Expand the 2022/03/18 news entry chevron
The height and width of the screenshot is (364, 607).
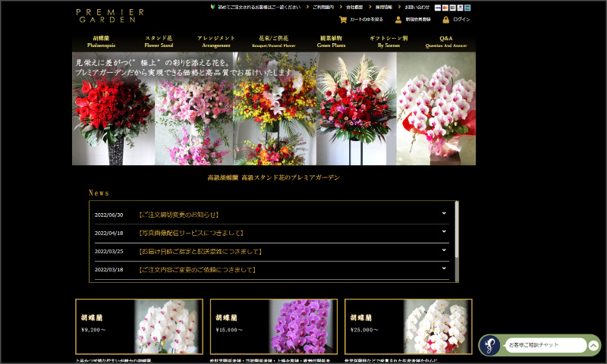click(444, 268)
